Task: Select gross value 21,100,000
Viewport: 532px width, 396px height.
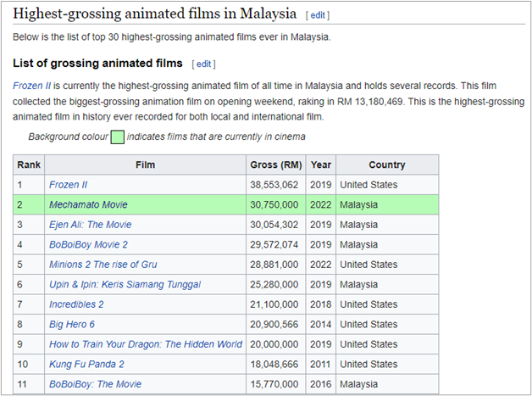Action: [274, 304]
